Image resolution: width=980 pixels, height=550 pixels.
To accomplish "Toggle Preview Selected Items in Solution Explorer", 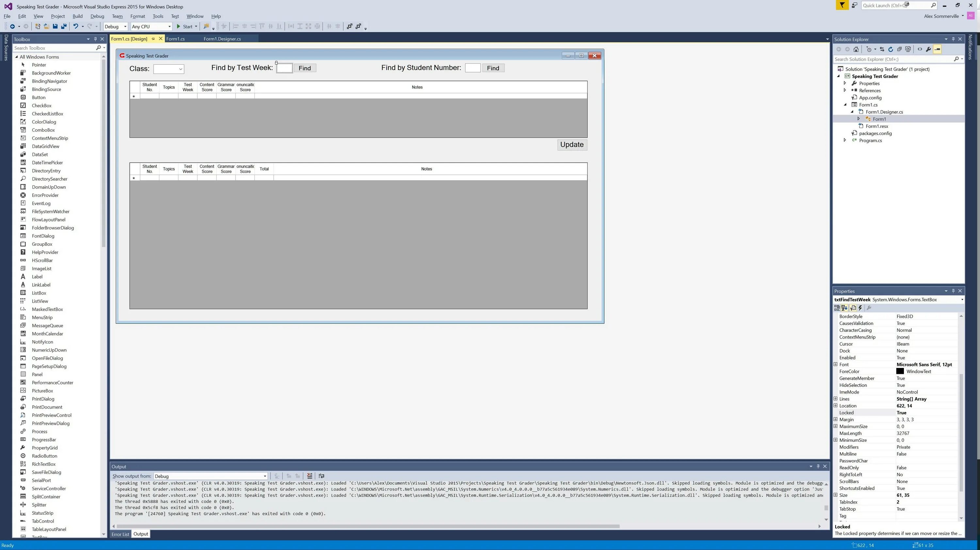I will coord(938,49).
